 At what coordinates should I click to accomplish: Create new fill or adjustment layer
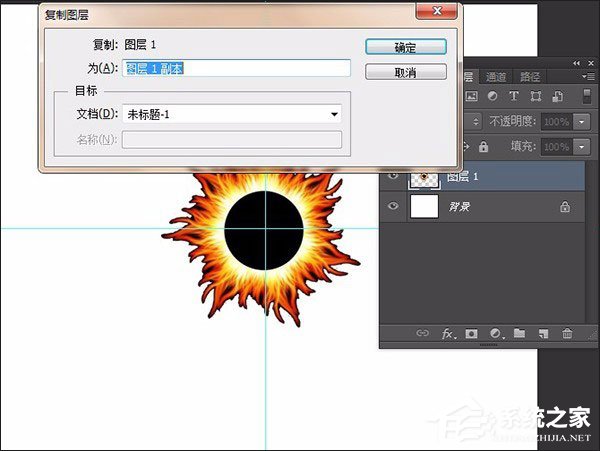(495, 333)
